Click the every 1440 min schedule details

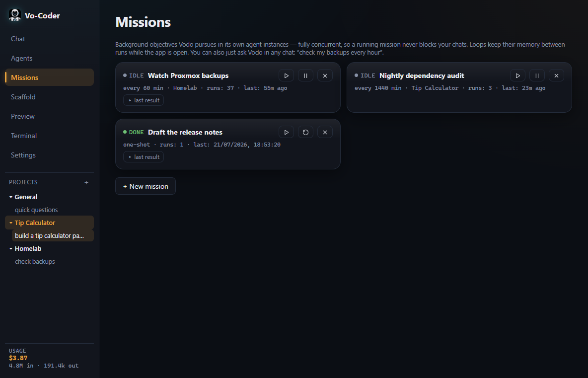(450, 88)
